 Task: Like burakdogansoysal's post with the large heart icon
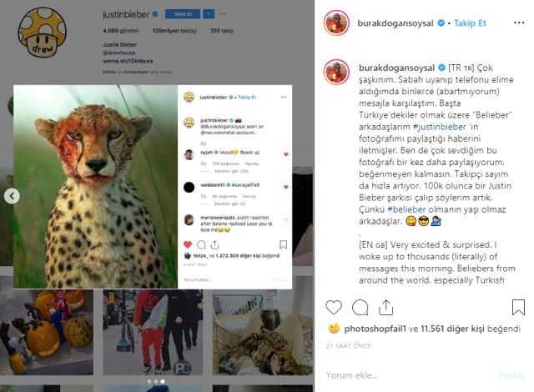[335, 306]
